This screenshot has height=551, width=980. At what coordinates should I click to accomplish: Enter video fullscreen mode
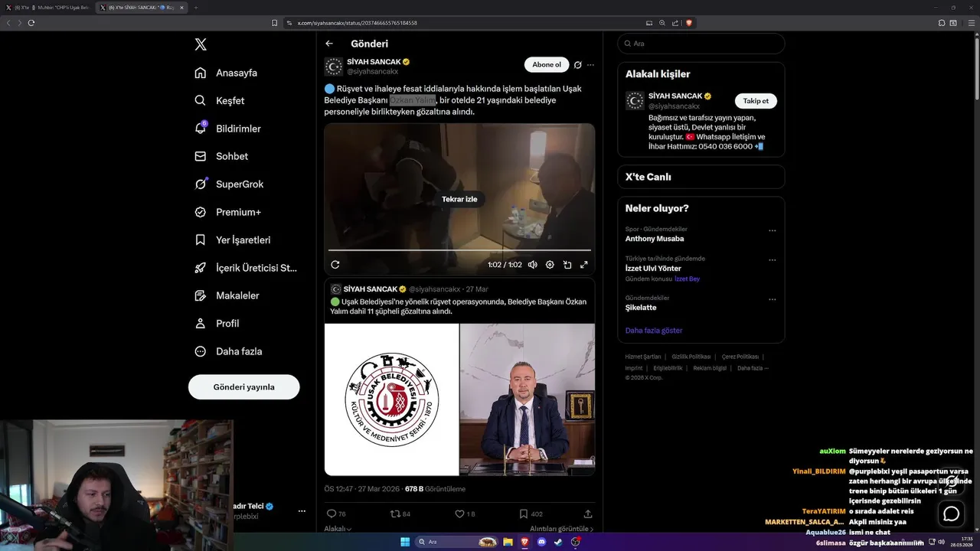click(584, 265)
